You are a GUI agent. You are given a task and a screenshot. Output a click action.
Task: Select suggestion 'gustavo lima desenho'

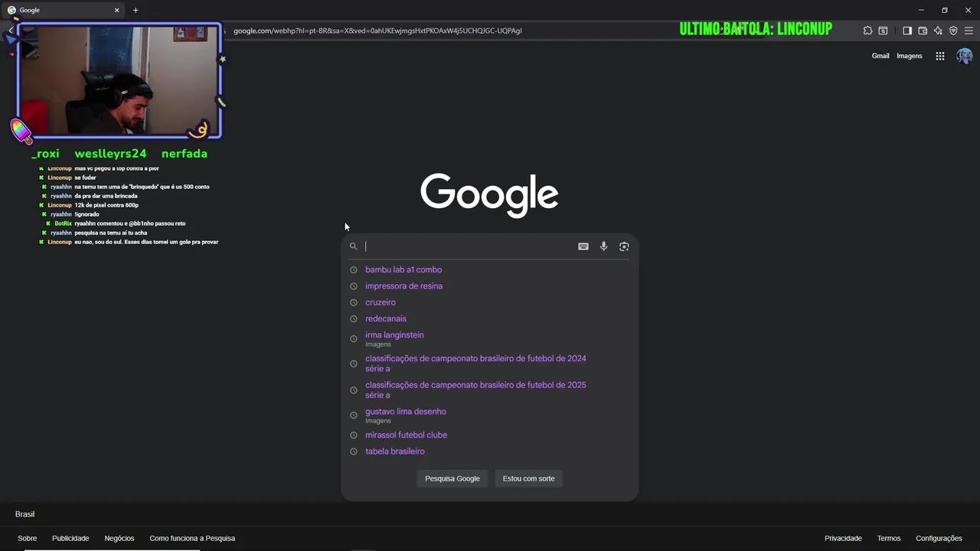(x=489, y=416)
